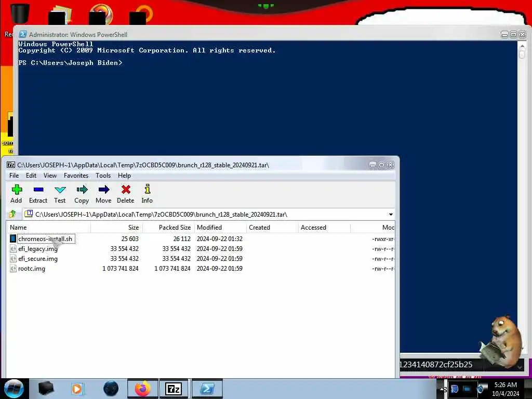The height and width of the screenshot is (399, 532).
Task: Click the rootc.img file icon
Action: coord(13,269)
